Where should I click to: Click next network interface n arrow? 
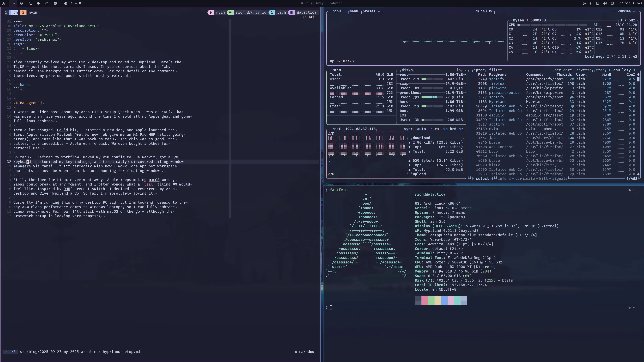(x=461, y=129)
